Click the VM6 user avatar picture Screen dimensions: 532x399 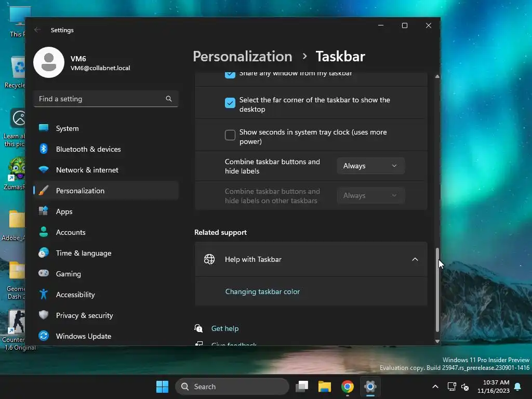[49, 62]
